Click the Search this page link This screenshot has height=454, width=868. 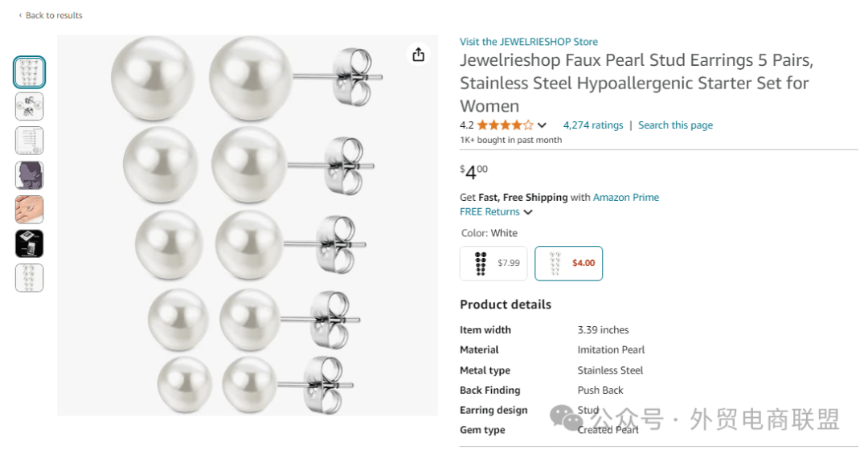[x=675, y=125]
